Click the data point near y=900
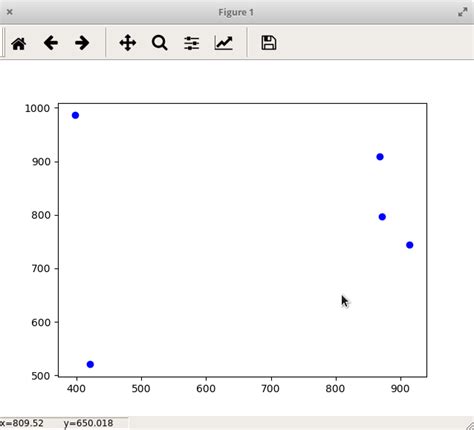This screenshot has height=430, width=474. tap(380, 157)
